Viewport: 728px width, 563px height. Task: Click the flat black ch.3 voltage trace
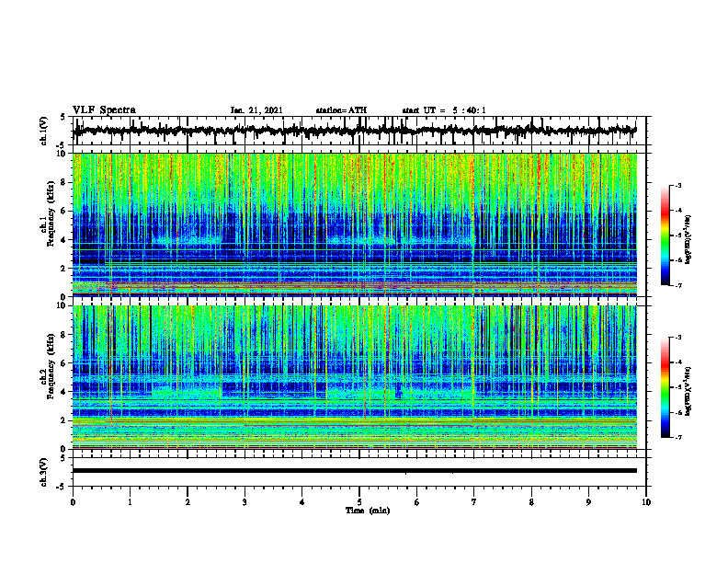coord(355,471)
